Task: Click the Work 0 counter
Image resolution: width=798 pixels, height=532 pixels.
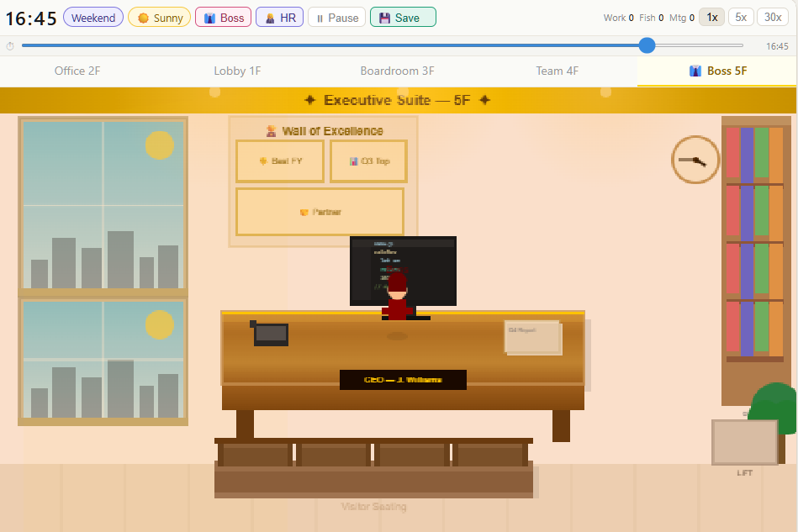Action: (x=618, y=18)
